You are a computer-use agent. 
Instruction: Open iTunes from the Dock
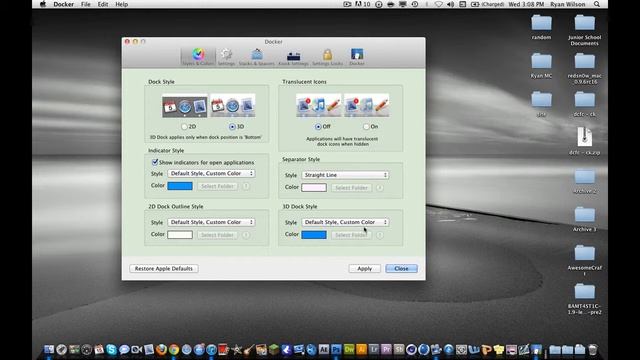(x=211, y=349)
